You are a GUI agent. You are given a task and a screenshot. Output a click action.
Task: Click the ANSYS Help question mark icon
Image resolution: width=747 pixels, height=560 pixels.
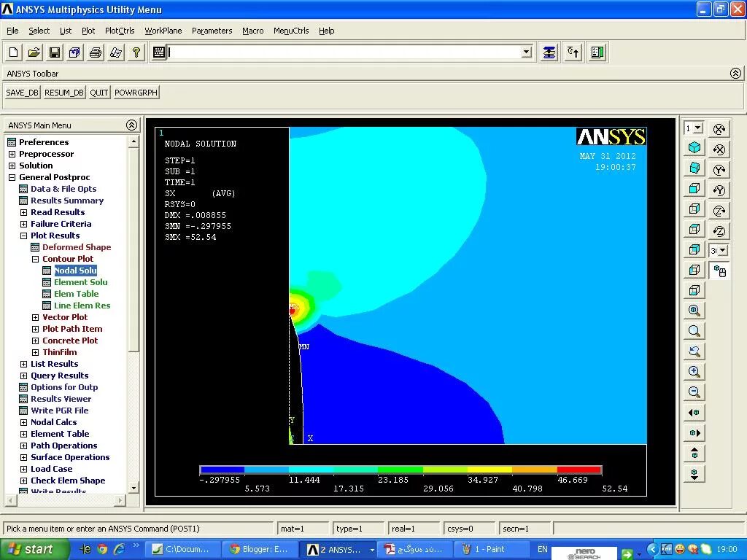(x=136, y=52)
